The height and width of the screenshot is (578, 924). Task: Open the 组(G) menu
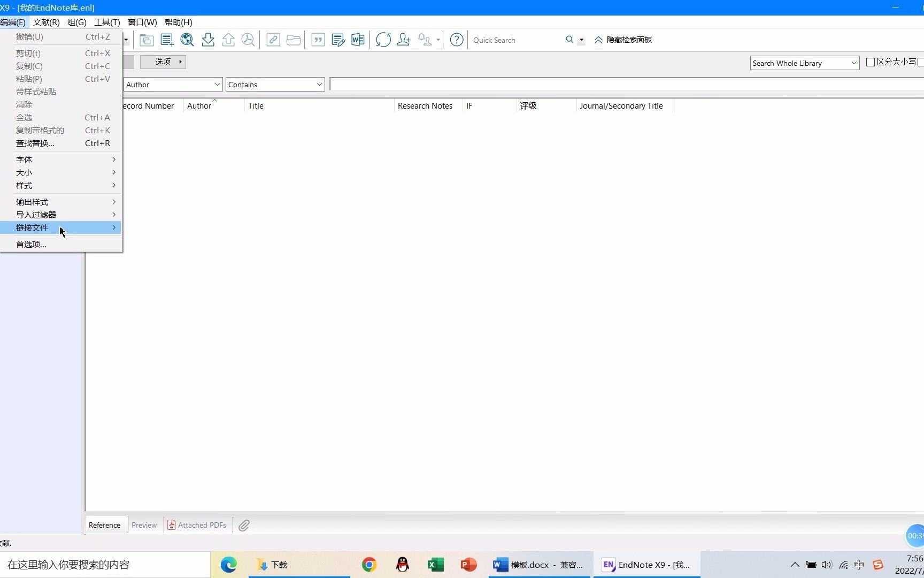pos(77,22)
